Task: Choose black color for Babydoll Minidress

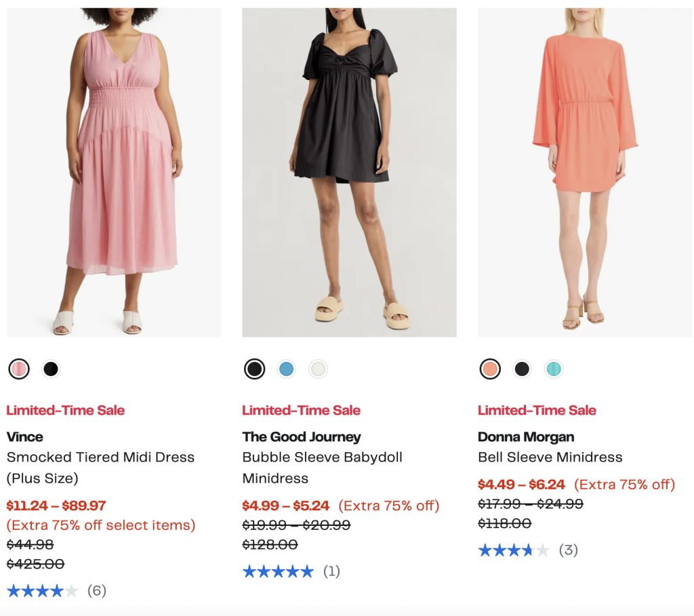Action: pyautogui.click(x=255, y=369)
